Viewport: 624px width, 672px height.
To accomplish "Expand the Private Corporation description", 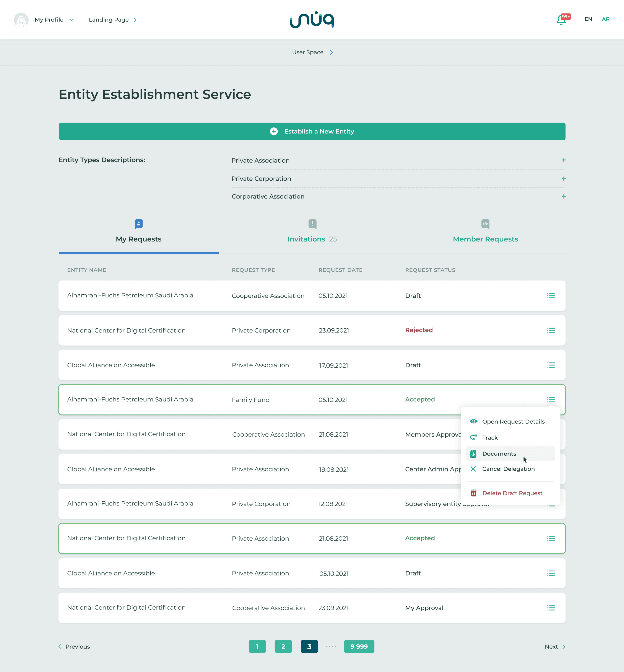I will pos(564,179).
